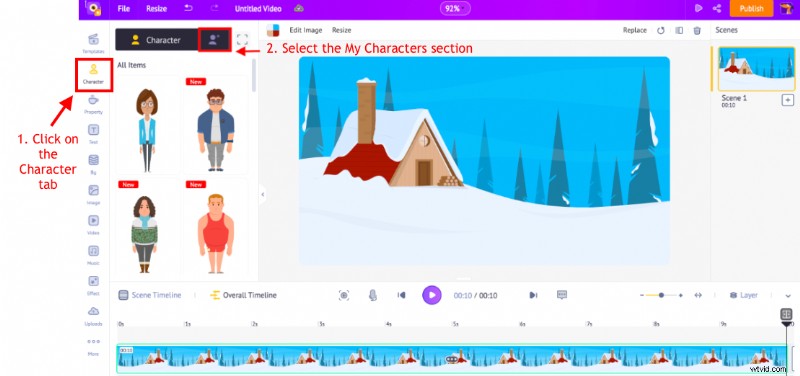800x376 pixels.
Task: Preview the video from top bar
Action: coord(698,9)
